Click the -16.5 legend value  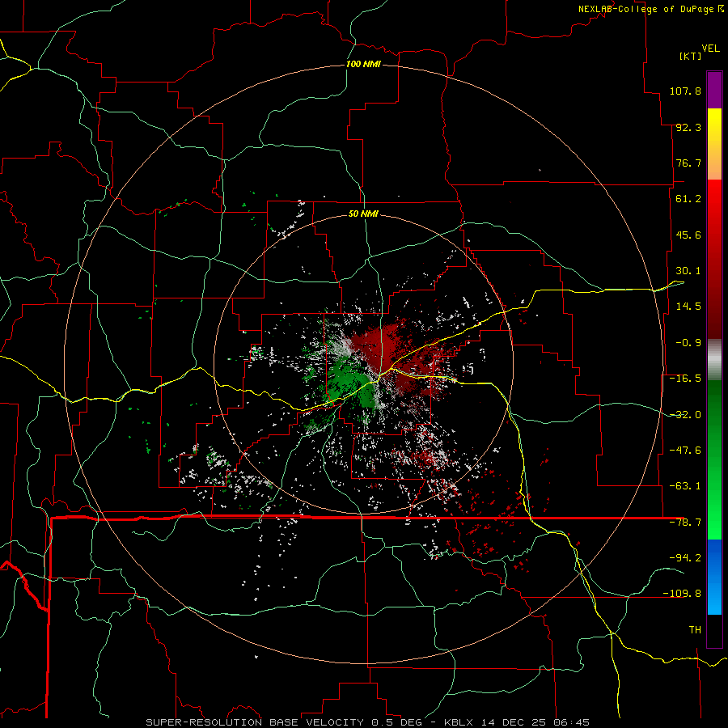point(685,379)
